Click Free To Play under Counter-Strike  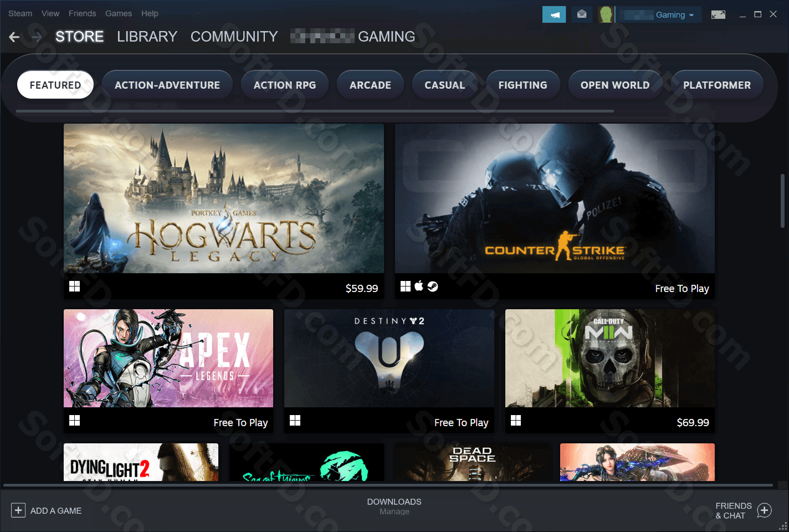pyautogui.click(x=682, y=288)
